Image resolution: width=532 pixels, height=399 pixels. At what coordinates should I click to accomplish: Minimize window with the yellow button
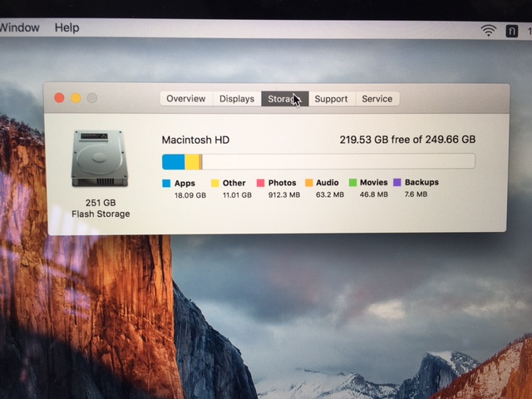pyautogui.click(x=76, y=98)
